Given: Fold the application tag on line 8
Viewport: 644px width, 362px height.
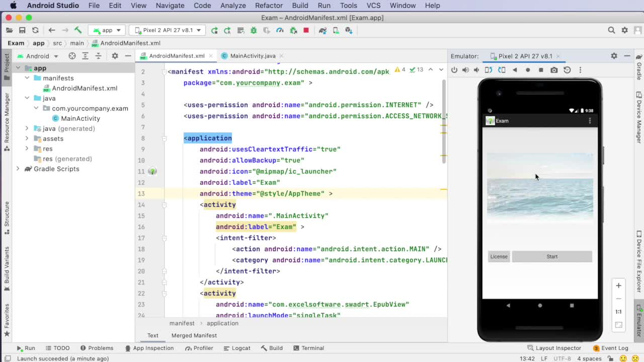Looking at the screenshot, I should (164, 138).
